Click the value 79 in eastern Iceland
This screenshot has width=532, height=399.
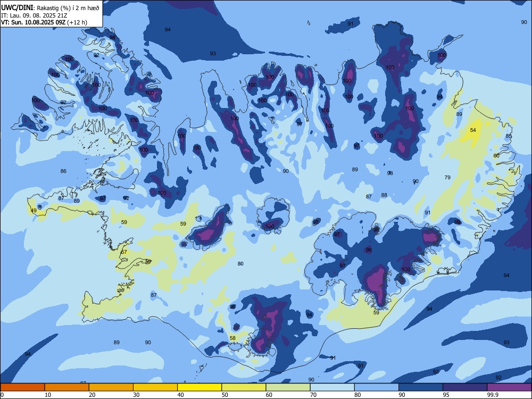click(x=447, y=177)
